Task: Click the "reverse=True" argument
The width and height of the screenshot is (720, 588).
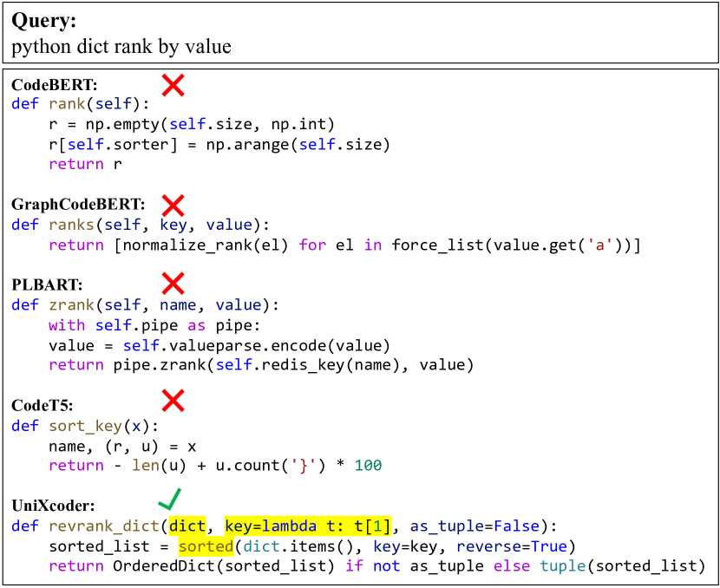Action: pos(512,546)
